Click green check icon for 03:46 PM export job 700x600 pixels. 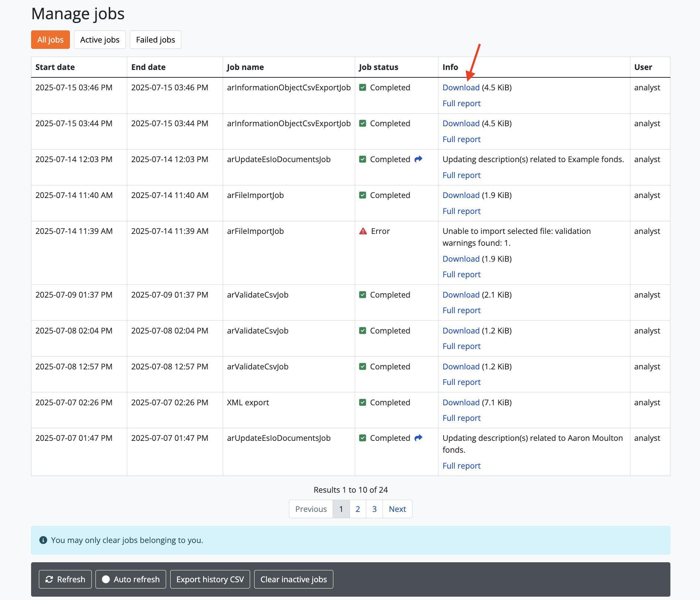pos(363,87)
